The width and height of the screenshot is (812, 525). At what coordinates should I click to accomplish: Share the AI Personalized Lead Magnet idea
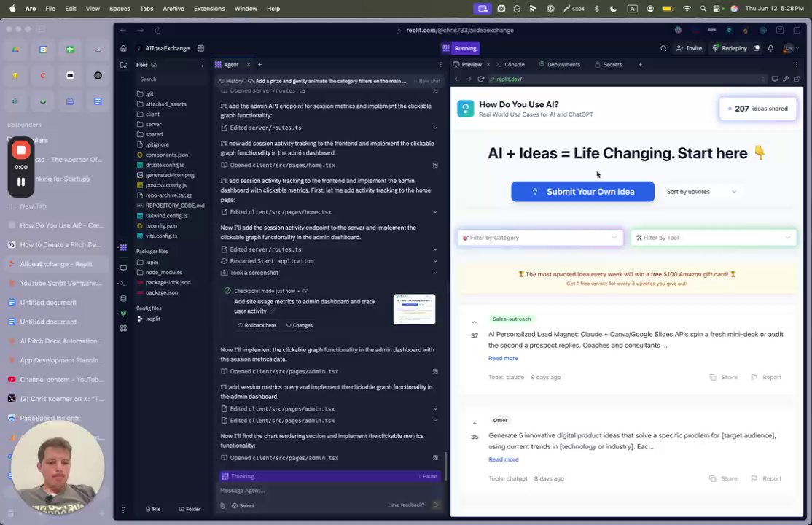pyautogui.click(x=724, y=377)
